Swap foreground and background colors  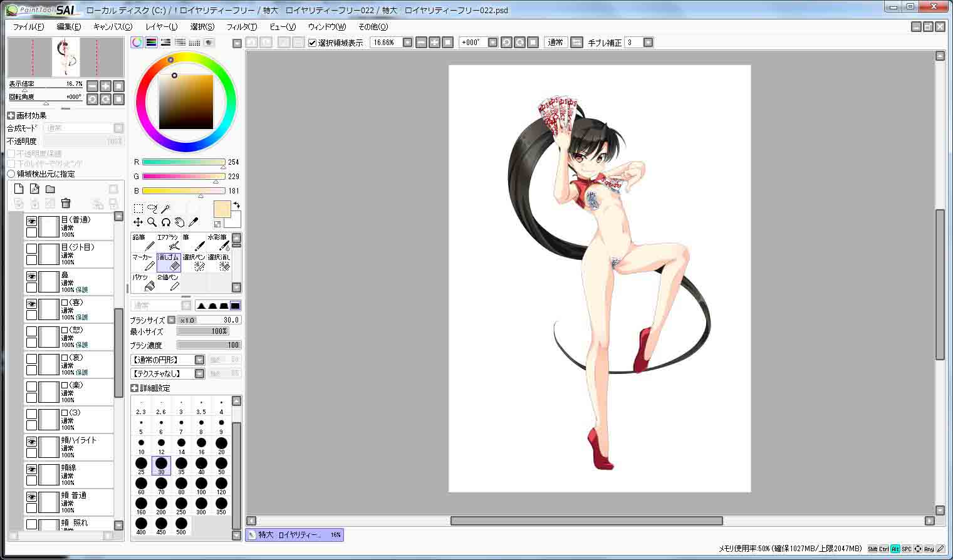click(x=237, y=205)
